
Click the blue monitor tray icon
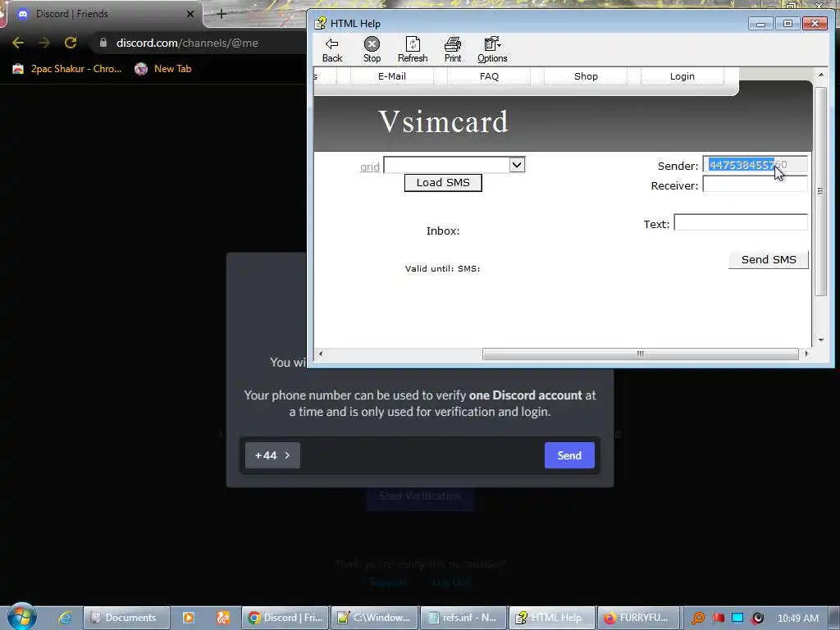737,618
